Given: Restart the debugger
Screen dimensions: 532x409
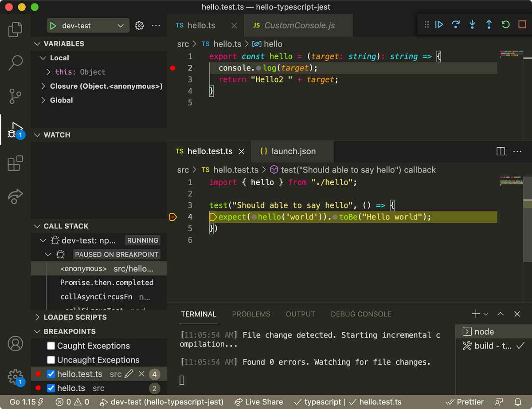Looking at the screenshot, I should coord(505,25).
